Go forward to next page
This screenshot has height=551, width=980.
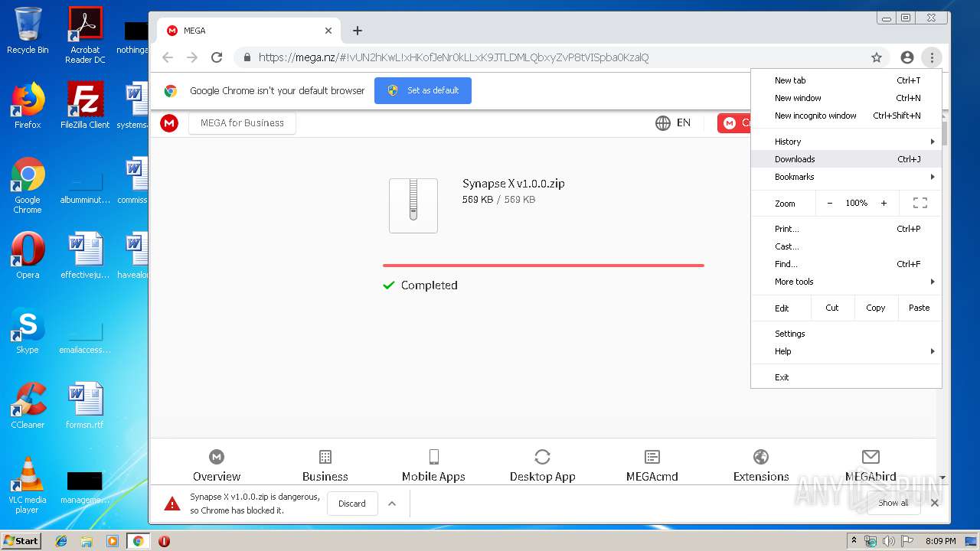point(192,57)
